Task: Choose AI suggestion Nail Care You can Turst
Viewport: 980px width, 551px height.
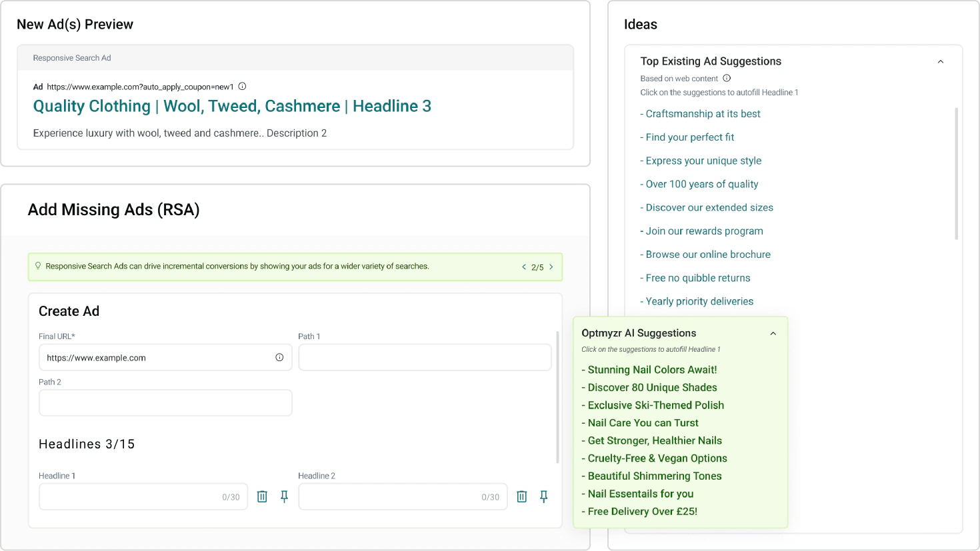Action: click(640, 423)
